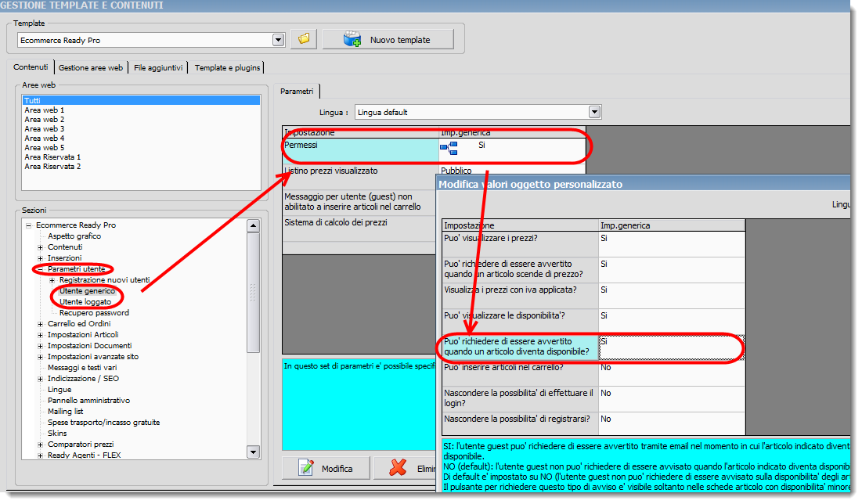Viewport: 862px width, 504px height.
Task: Select the Parametri tab
Action: [297, 92]
